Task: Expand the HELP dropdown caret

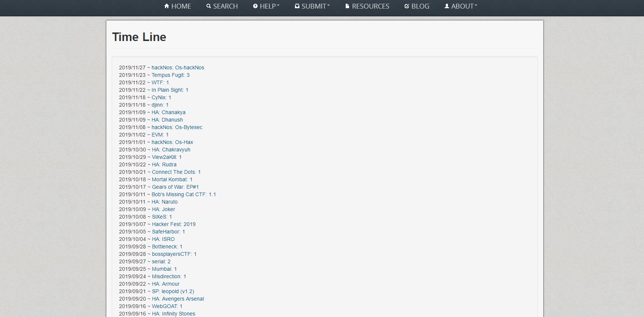Action: point(278,6)
